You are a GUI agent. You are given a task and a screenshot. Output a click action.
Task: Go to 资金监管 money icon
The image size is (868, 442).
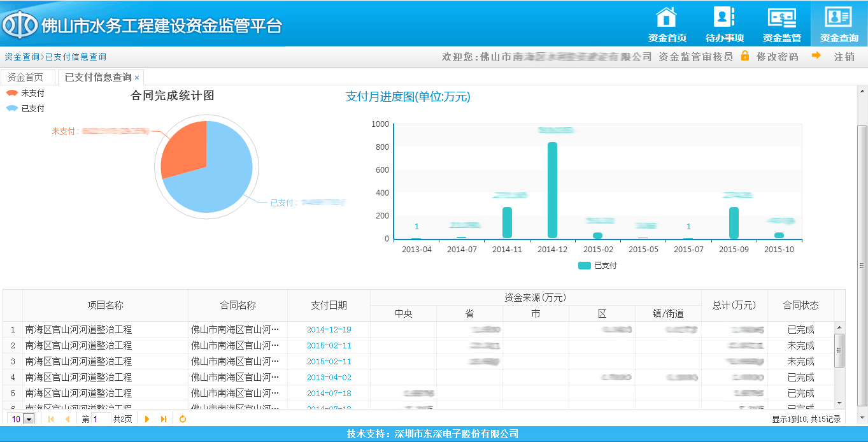pos(781,18)
